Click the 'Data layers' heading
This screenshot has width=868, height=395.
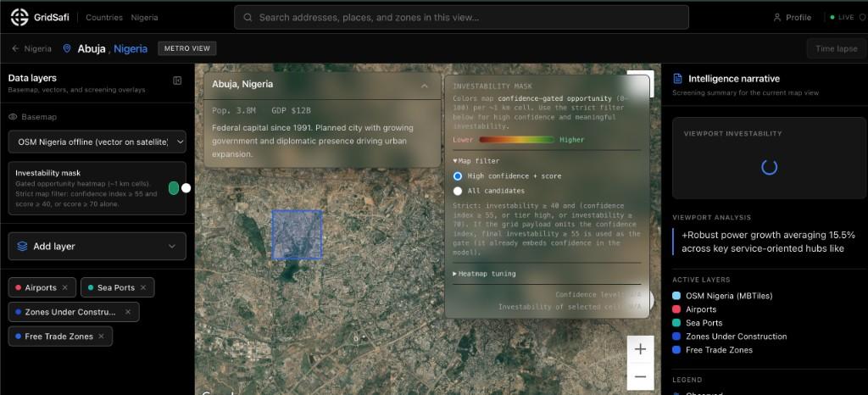click(32, 78)
